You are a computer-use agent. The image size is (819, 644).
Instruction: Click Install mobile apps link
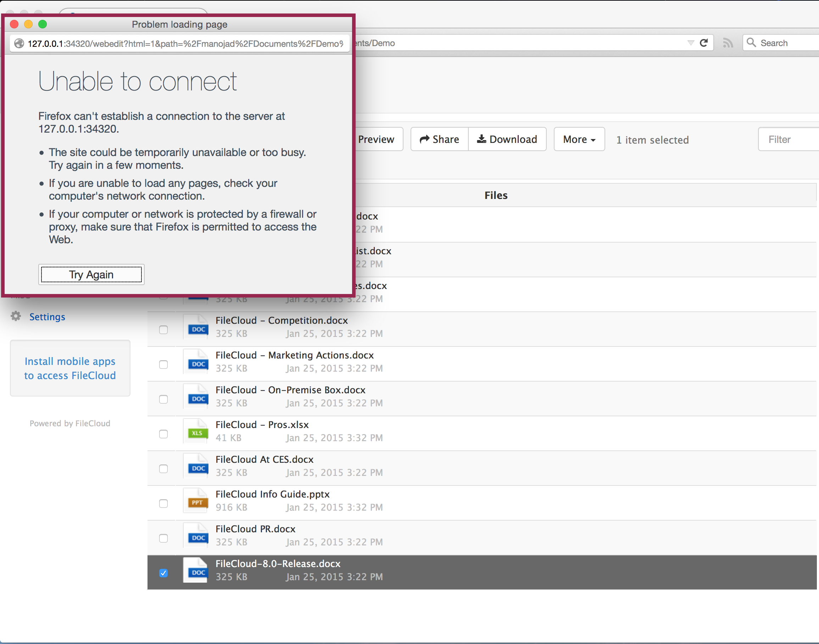tap(70, 368)
